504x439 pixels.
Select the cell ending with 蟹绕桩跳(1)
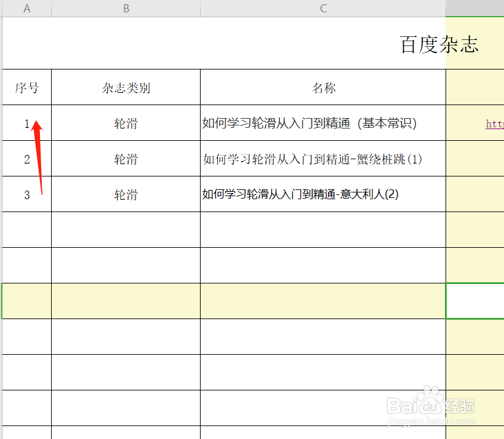(323, 159)
